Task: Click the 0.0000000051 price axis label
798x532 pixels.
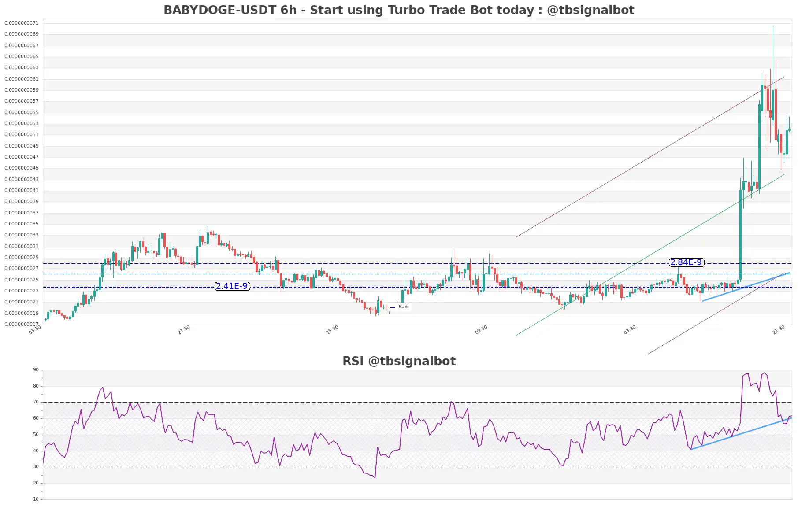Action: [22, 134]
